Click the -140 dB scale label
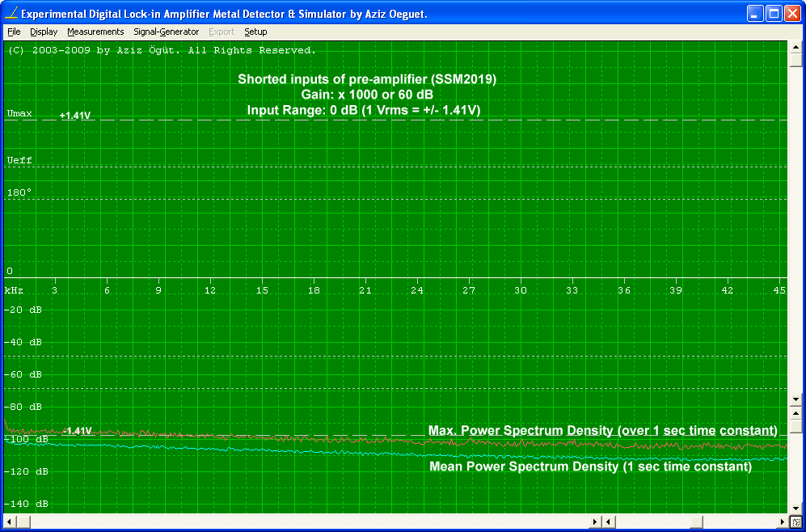806x532 pixels. pos(26,505)
